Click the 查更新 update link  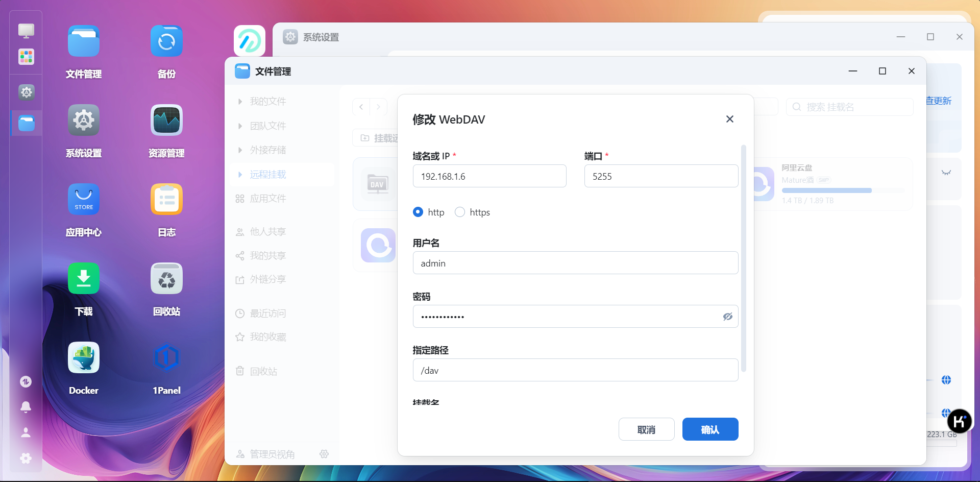[x=938, y=101]
